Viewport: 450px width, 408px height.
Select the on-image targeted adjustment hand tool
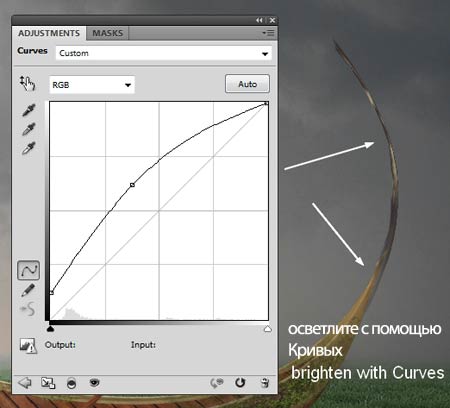(27, 83)
